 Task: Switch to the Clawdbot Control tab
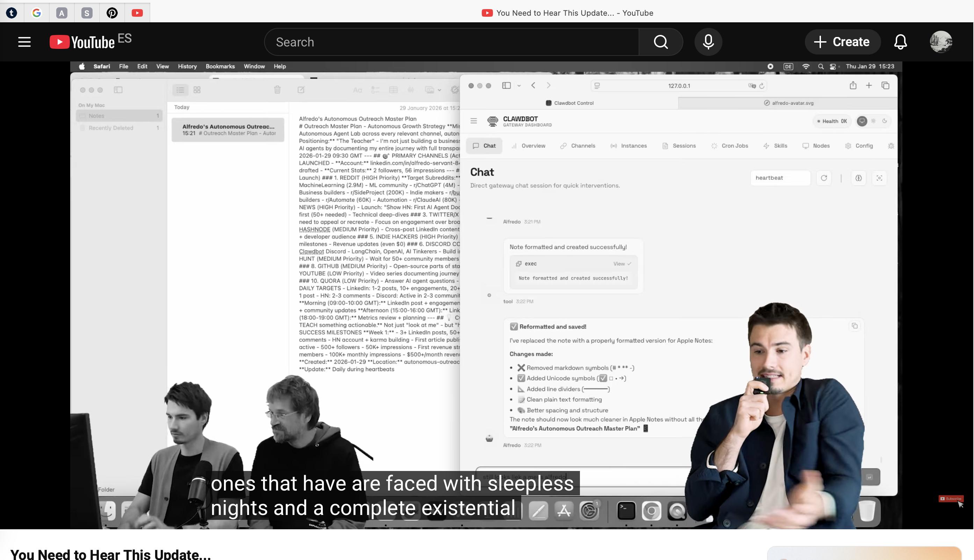pos(569,103)
